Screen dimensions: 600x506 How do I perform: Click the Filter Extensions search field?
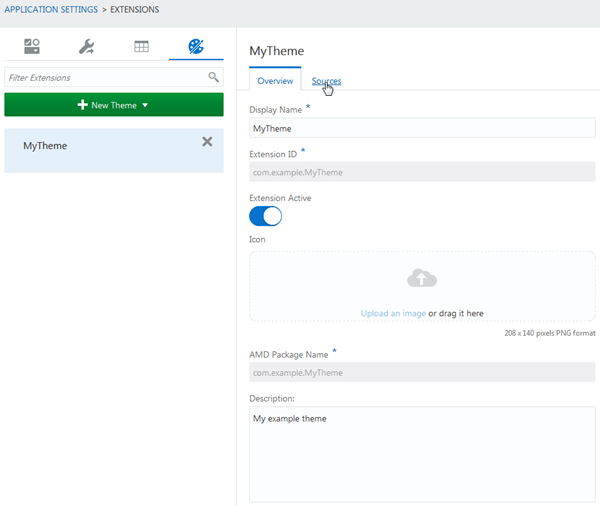pyautogui.click(x=105, y=77)
